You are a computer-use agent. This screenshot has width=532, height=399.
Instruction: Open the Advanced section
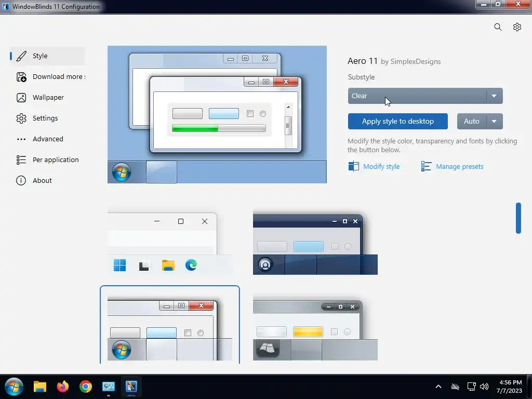[47, 139]
